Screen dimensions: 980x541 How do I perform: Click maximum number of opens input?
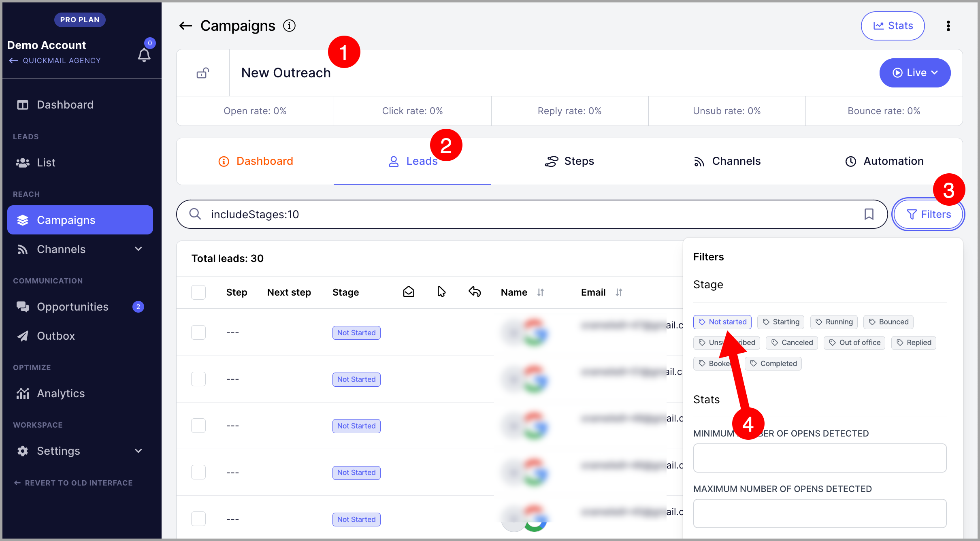pos(820,513)
